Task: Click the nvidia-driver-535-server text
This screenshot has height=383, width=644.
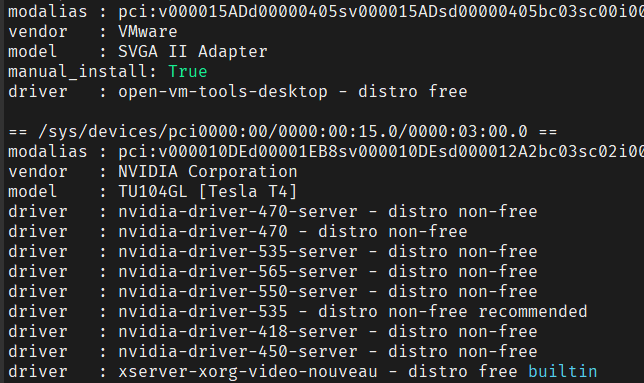Action: tap(238, 252)
